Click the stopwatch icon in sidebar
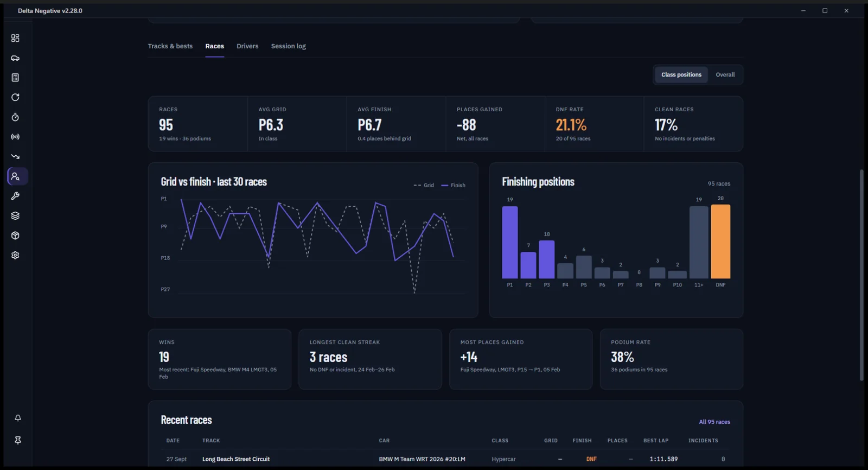The height and width of the screenshot is (470, 868). click(15, 117)
